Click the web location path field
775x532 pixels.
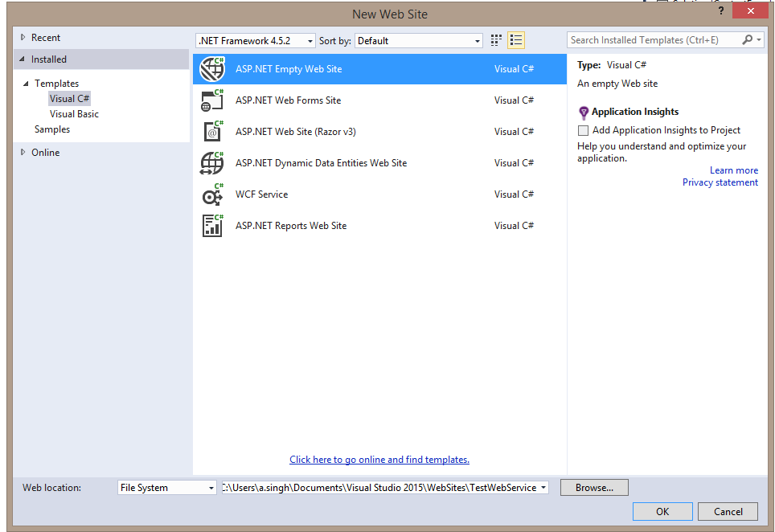(x=370, y=487)
